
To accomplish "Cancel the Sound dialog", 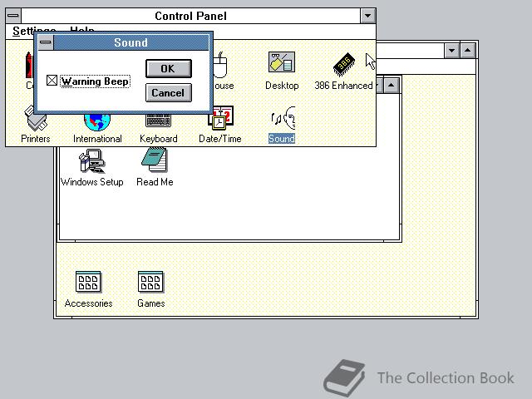I will pos(169,92).
